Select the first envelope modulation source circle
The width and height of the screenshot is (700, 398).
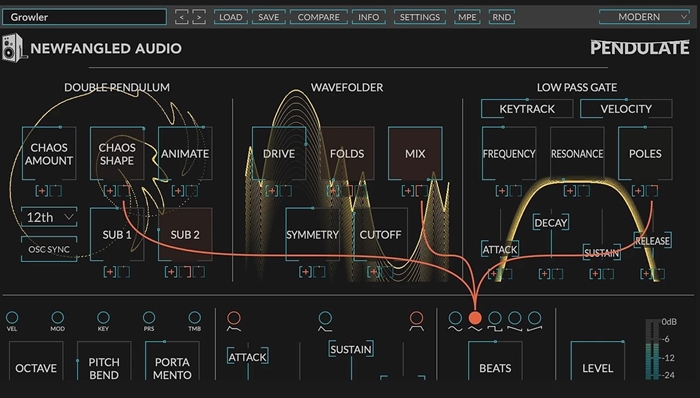click(x=234, y=318)
